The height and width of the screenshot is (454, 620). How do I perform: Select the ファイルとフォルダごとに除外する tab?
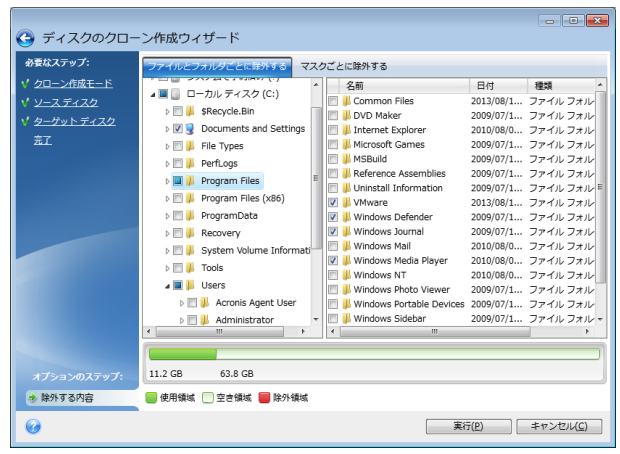(x=217, y=66)
